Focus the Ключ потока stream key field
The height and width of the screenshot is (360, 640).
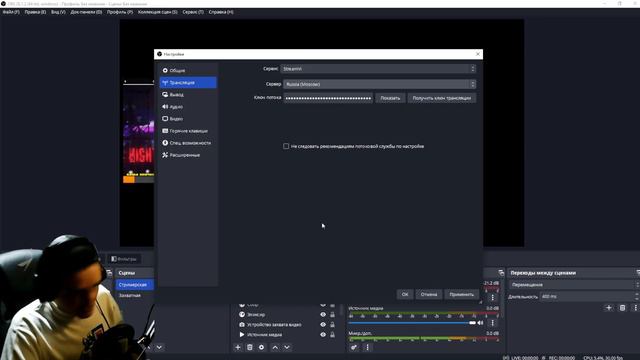point(328,98)
